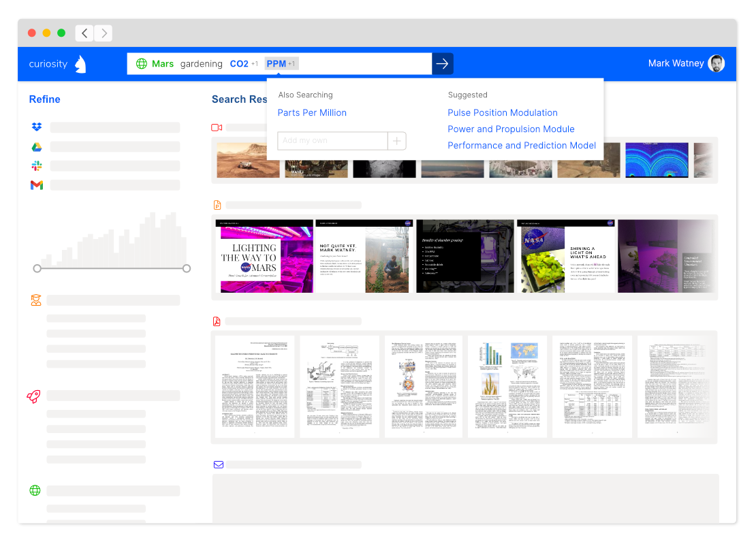Click the globe icon beside Mars
Viewport: 756px width, 542px height.
[x=141, y=63]
